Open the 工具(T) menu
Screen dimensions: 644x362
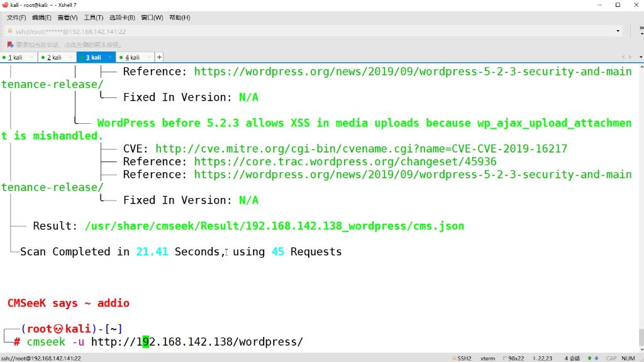[93, 18]
